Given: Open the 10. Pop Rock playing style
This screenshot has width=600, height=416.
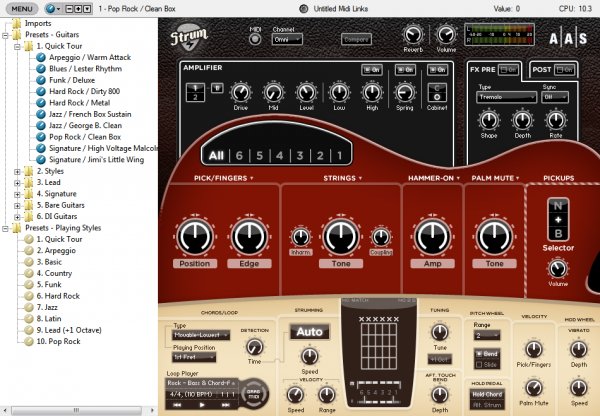Looking at the screenshot, I should pos(58,341).
